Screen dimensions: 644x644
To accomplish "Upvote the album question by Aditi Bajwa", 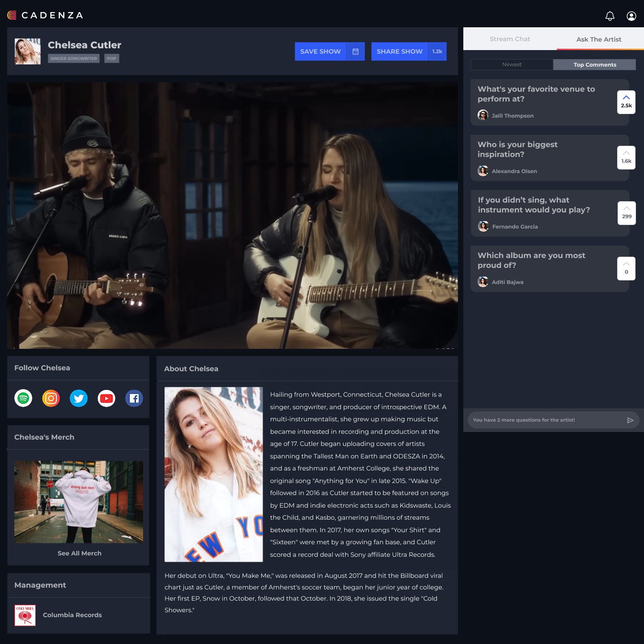I will (x=626, y=268).
